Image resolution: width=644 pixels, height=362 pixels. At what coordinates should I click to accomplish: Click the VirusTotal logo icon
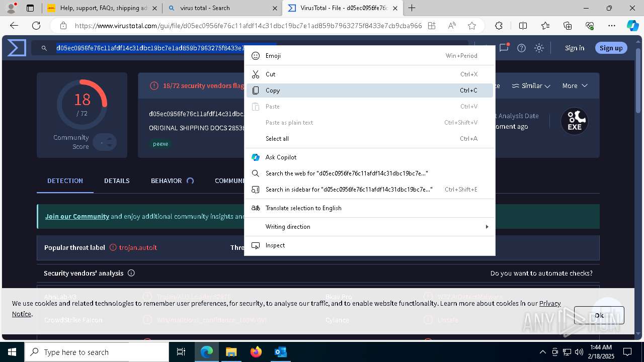[x=17, y=48]
